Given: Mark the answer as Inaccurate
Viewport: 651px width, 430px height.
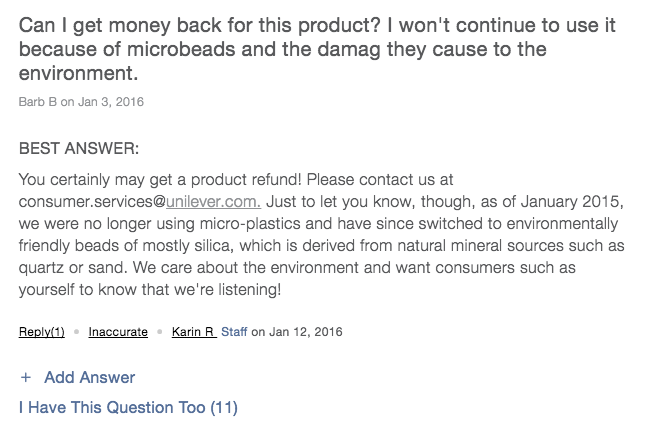Looking at the screenshot, I should [118, 332].
